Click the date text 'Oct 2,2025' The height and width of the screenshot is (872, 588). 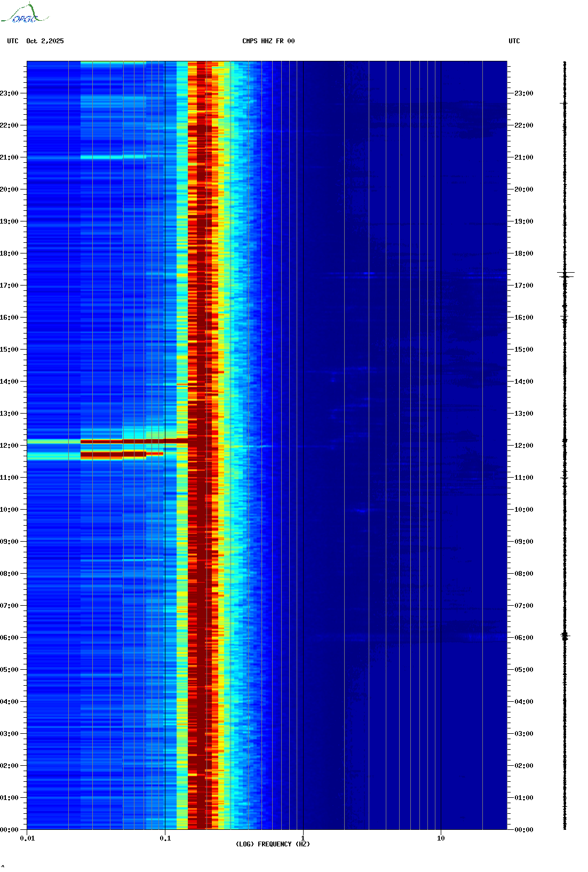point(45,41)
